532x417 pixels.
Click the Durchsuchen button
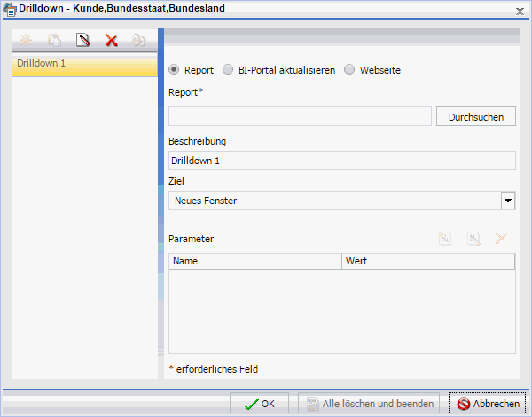click(476, 117)
